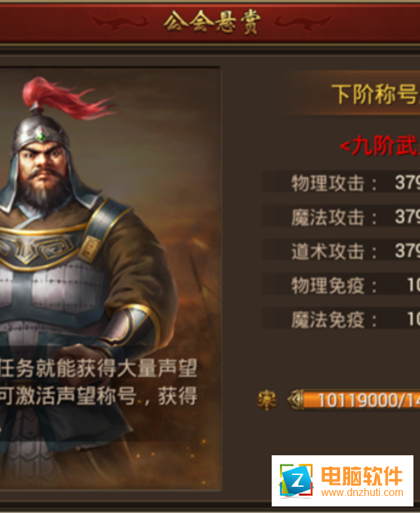Select the 公会悬赏 title header
The width and height of the screenshot is (420, 513).
coord(212,22)
